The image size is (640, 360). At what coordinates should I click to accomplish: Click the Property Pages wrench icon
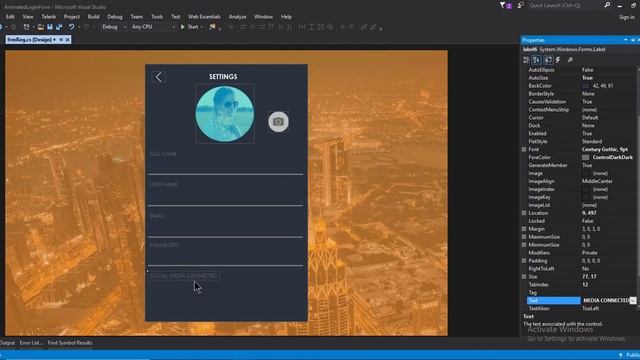coord(570,60)
